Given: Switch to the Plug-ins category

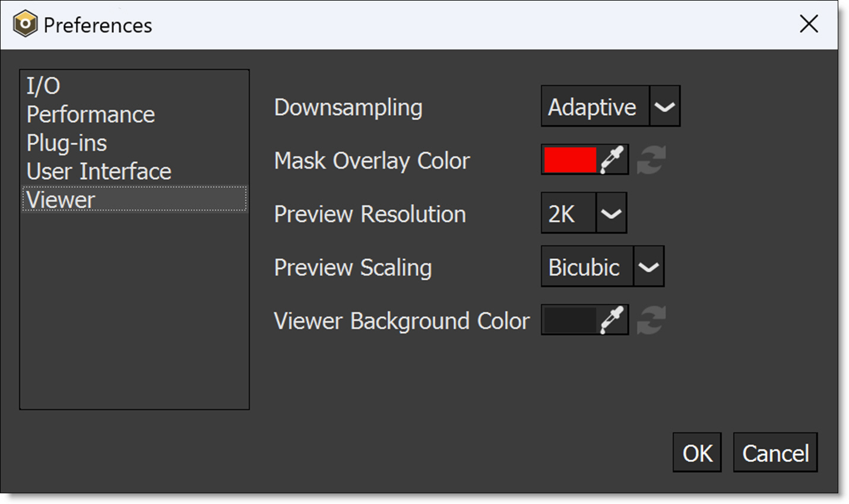Looking at the screenshot, I should tap(66, 143).
